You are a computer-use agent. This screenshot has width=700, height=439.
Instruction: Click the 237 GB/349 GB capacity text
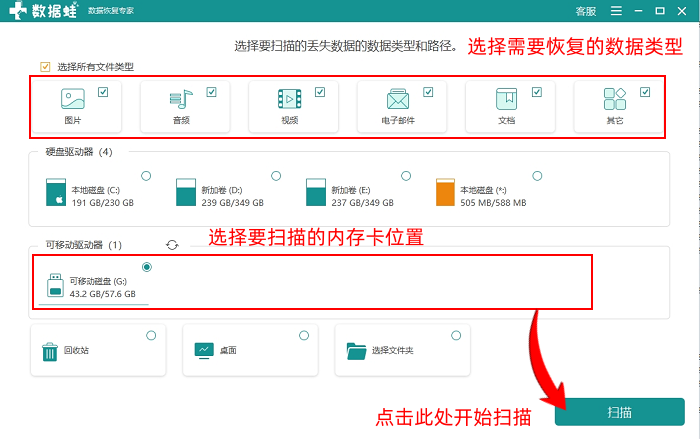pos(362,203)
